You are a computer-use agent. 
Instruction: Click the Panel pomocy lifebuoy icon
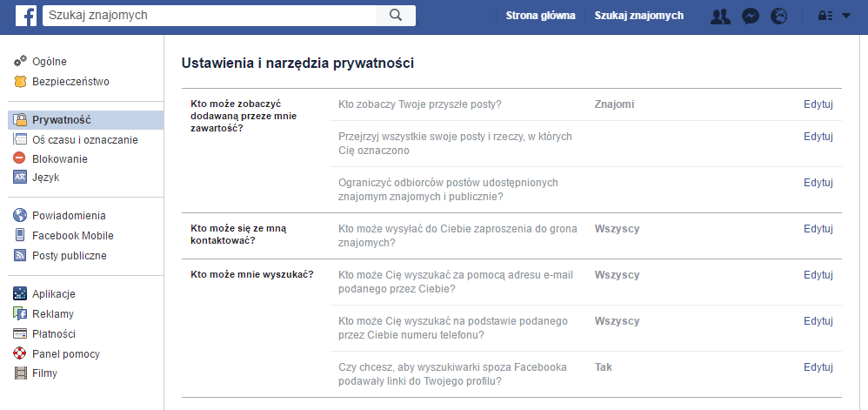20,353
